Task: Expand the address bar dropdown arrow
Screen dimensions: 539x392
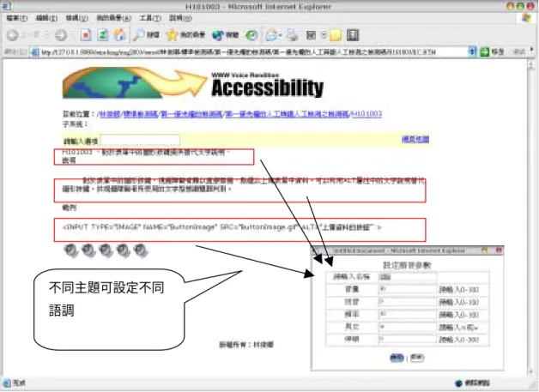Action: pyautogui.click(x=472, y=51)
